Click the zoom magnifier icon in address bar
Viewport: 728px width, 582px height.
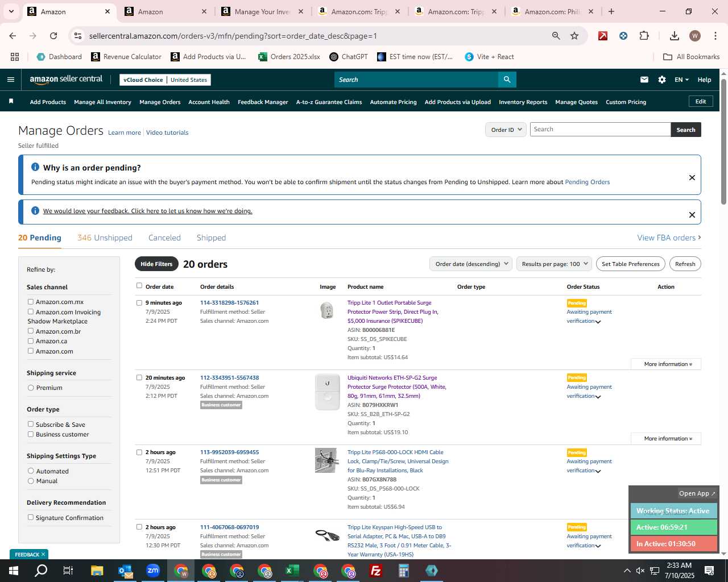tap(556, 36)
